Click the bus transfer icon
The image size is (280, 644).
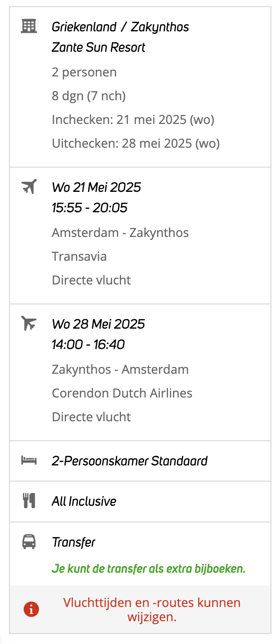point(29,542)
